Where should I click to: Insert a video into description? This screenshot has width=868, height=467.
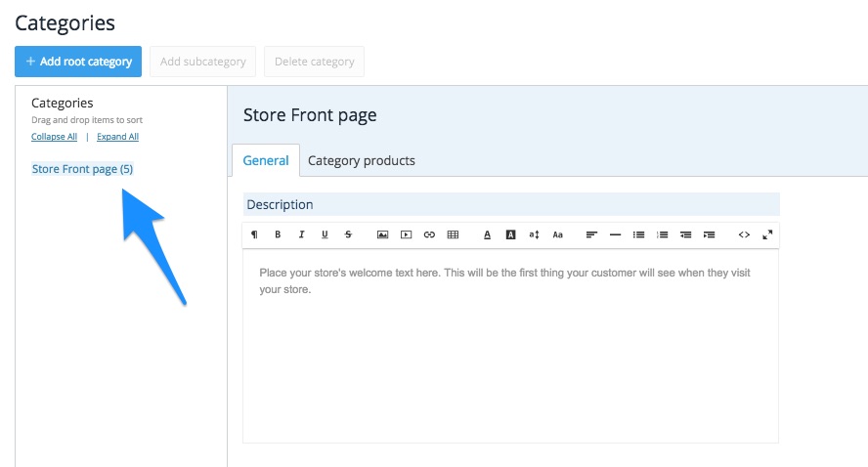point(406,234)
